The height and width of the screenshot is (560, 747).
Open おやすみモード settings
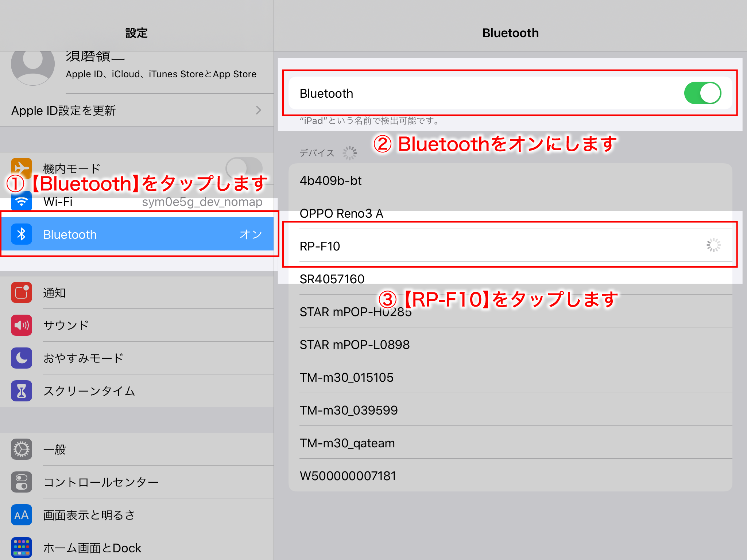coord(137,358)
